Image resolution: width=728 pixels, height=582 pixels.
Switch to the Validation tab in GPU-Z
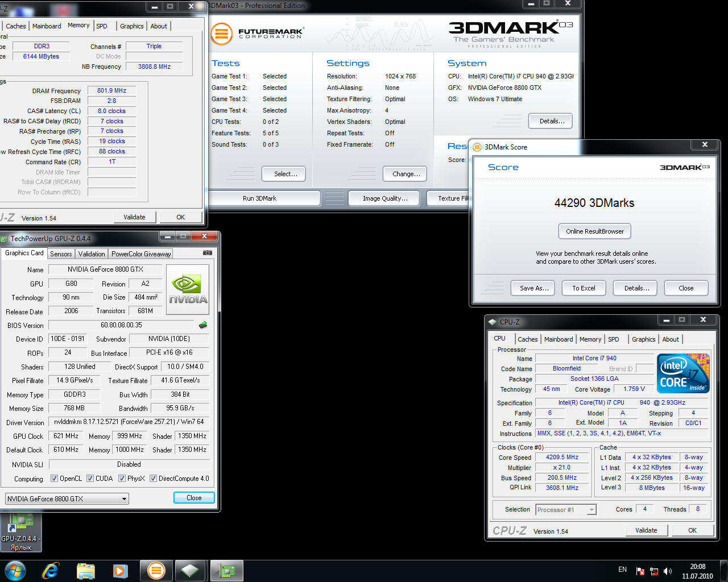click(92, 254)
